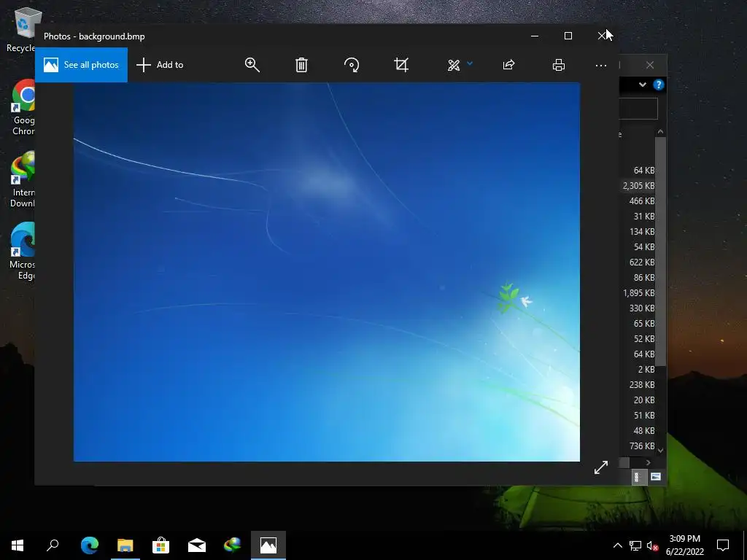Zoom in with the magnifier icon
The height and width of the screenshot is (560, 747).
[252, 65]
